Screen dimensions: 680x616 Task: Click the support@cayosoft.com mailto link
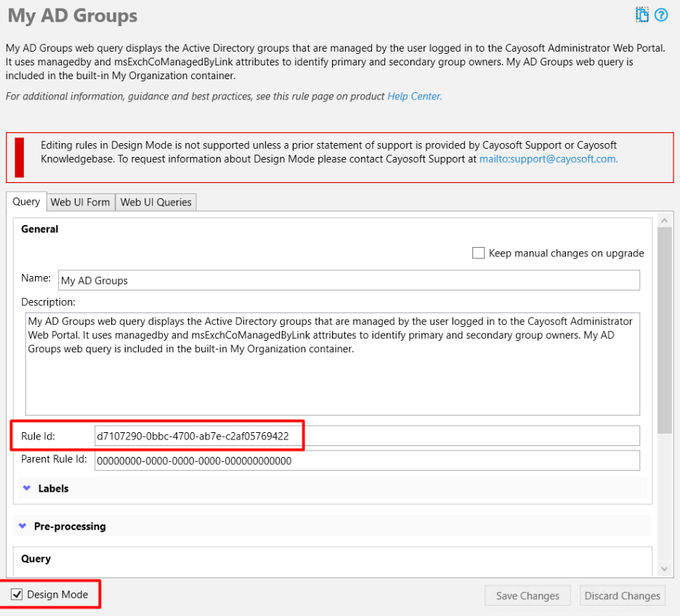pos(549,159)
